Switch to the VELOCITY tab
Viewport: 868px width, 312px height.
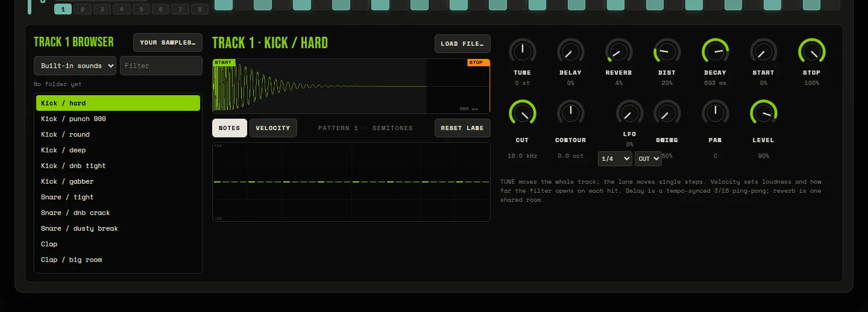273,128
